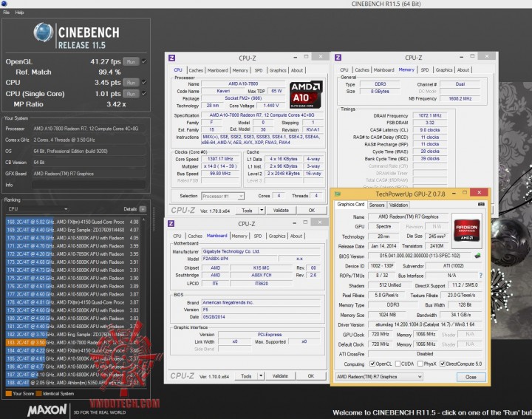Open the Sensors tab in GPU-Z

tap(377, 205)
